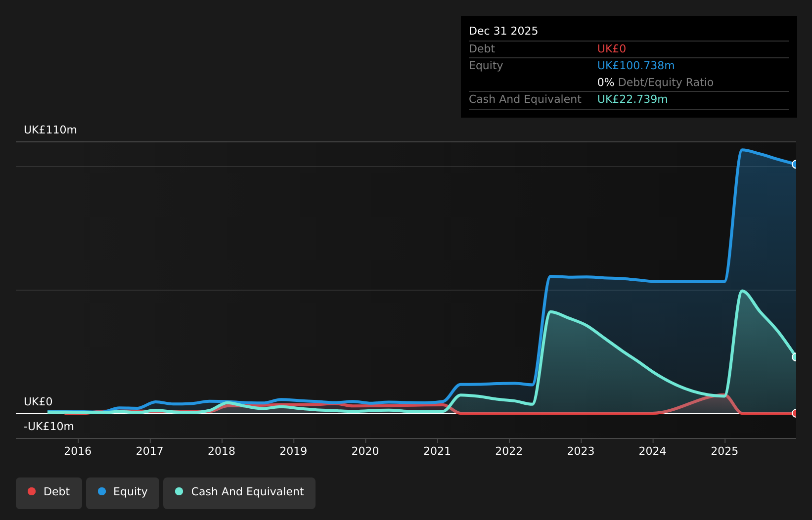Click the 0% Debt/Equity Ratio text

(x=655, y=83)
